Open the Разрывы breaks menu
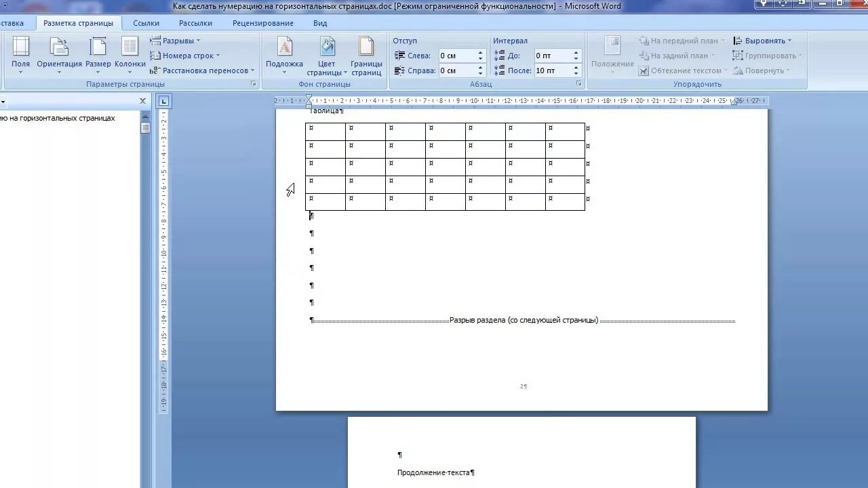868x488 pixels. coord(175,41)
